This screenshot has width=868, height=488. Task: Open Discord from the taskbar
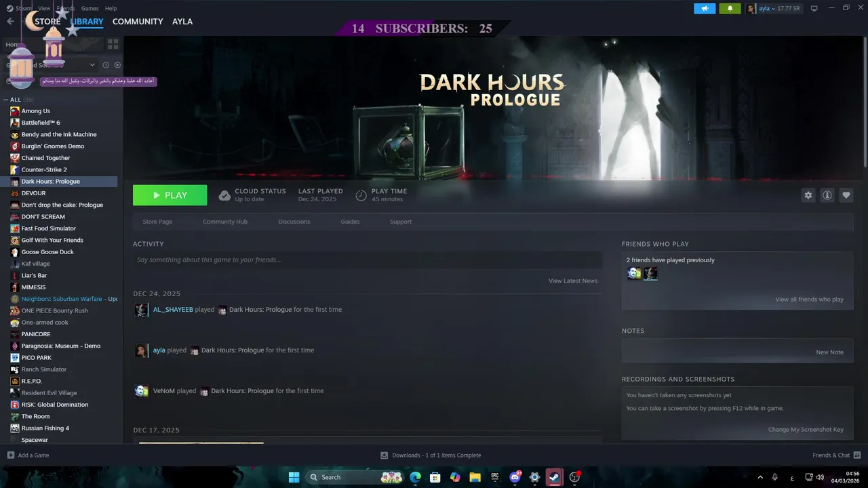515,477
